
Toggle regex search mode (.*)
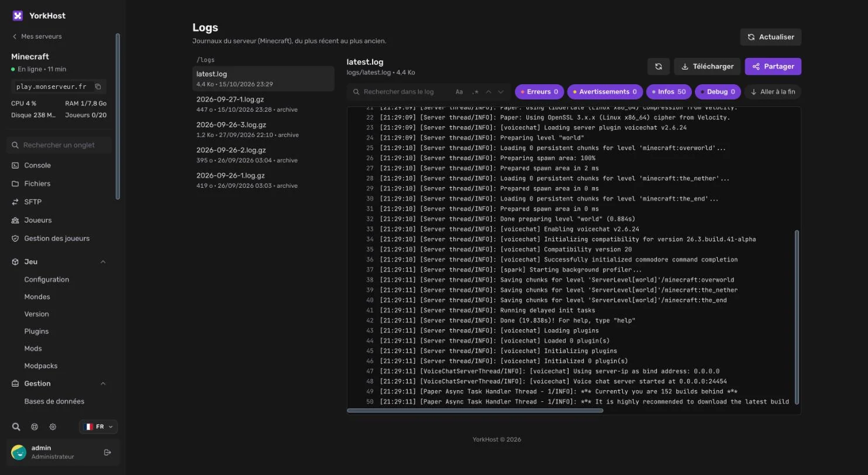point(475,92)
